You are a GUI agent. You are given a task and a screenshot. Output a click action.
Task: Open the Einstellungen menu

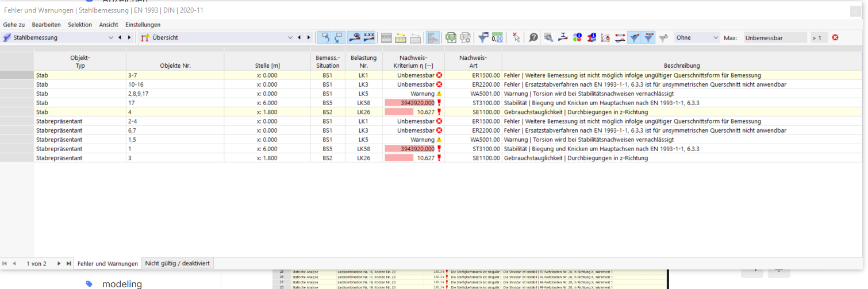coord(143,25)
